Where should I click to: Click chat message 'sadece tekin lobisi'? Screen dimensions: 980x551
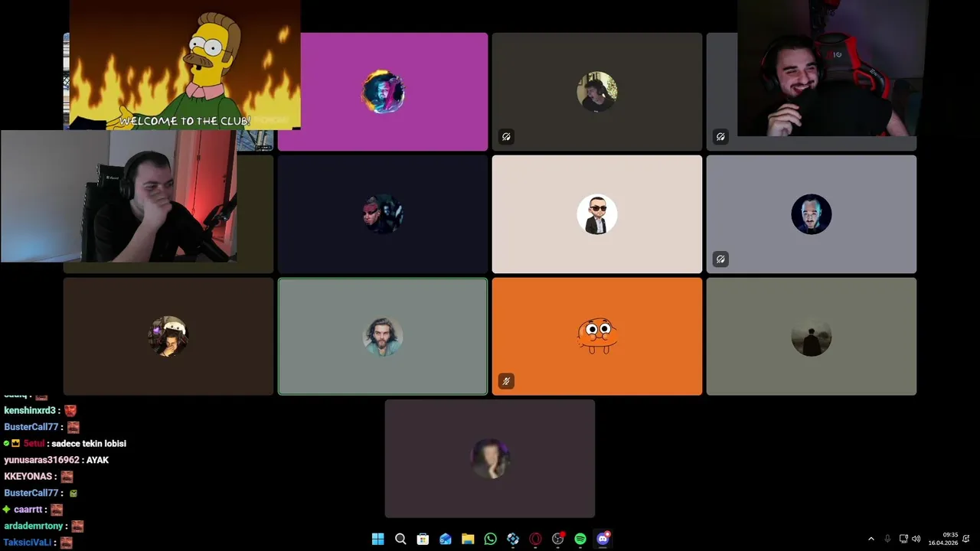[x=89, y=444]
